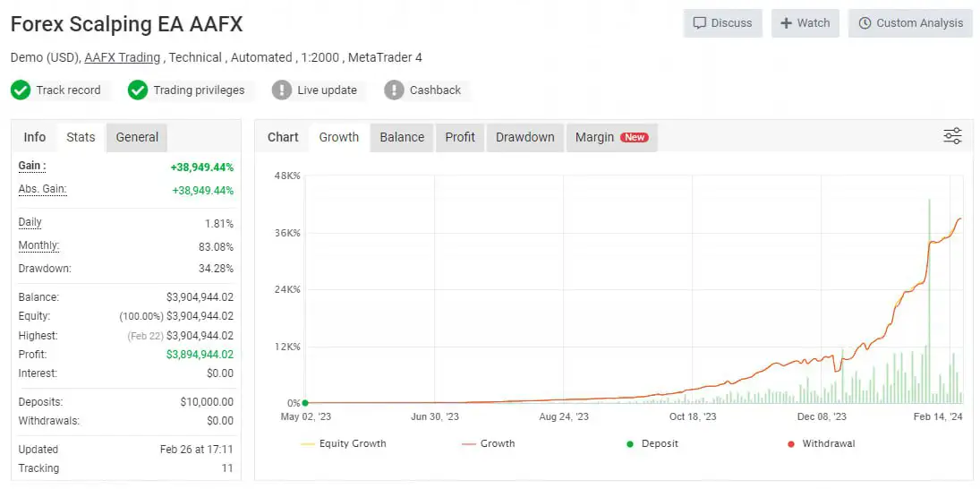The height and width of the screenshot is (489, 980).
Task: Toggle Deposit markers in chart legend
Action: [652, 443]
